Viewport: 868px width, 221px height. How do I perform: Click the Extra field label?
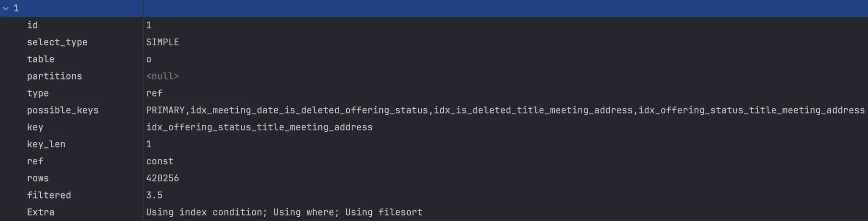(x=41, y=212)
